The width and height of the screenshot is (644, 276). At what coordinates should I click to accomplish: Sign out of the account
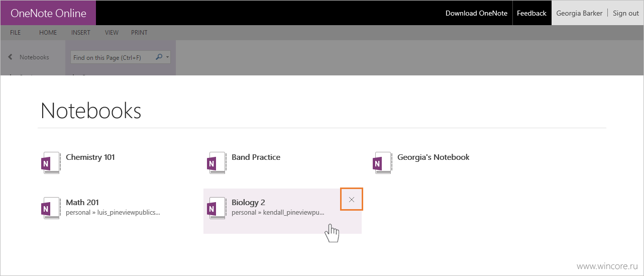tap(626, 13)
